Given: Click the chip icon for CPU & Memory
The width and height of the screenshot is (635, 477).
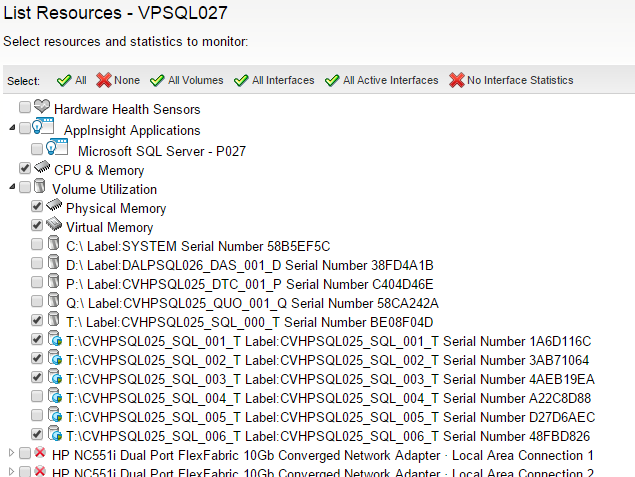Looking at the screenshot, I should (x=42, y=167).
